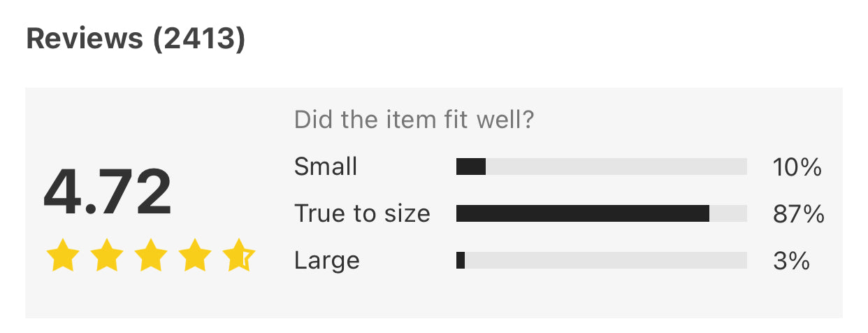This screenshot has width=868, height=333.
Task: Click the 10% Small fit percentage
Action: pyautogui.click(x=797, y=167)
